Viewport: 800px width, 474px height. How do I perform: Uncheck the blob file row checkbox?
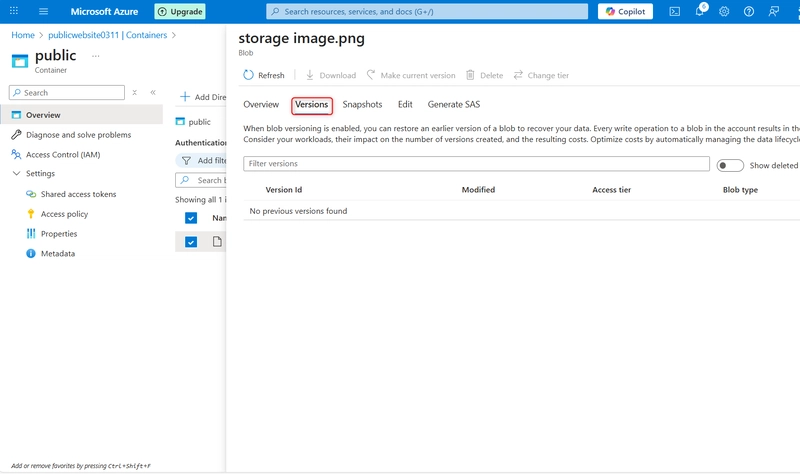191,241
